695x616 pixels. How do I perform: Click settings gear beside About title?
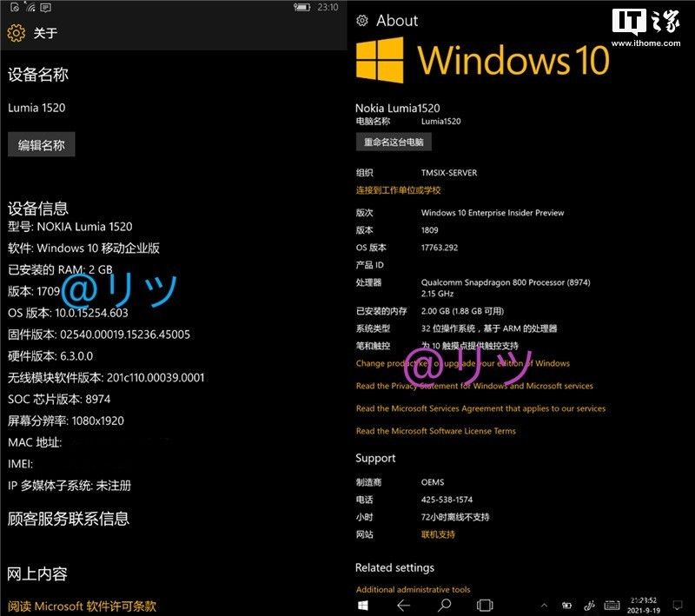pos(362,20)
